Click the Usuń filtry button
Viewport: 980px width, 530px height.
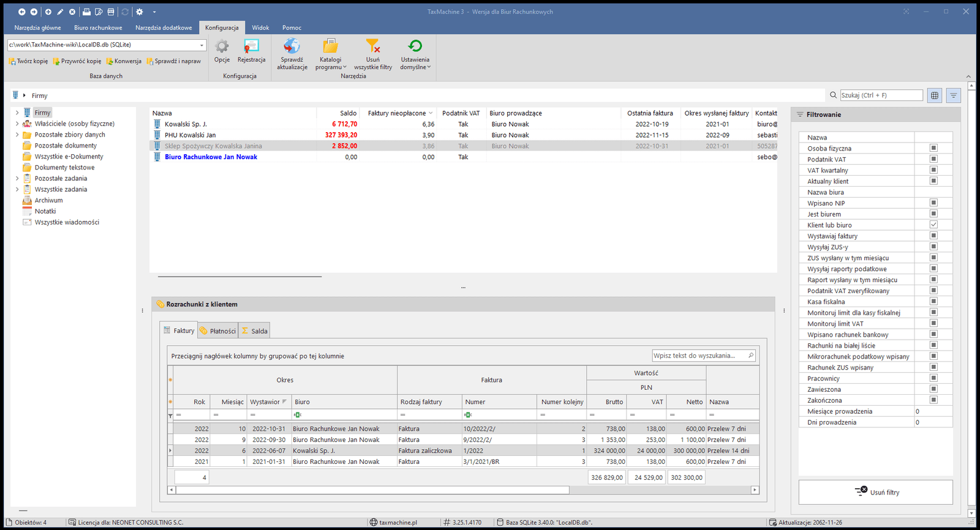[876, 492]
